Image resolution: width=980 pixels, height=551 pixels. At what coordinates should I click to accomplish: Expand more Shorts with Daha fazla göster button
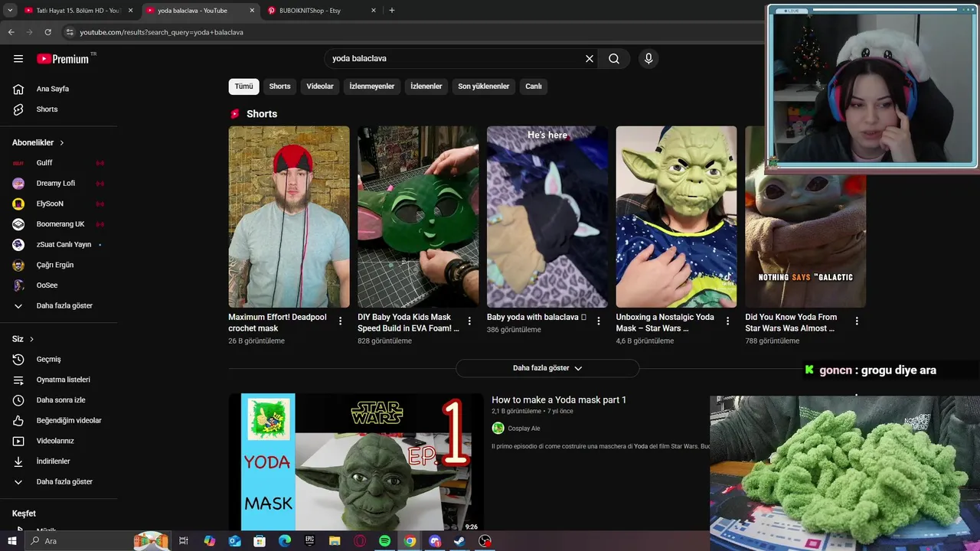[547, 368]
